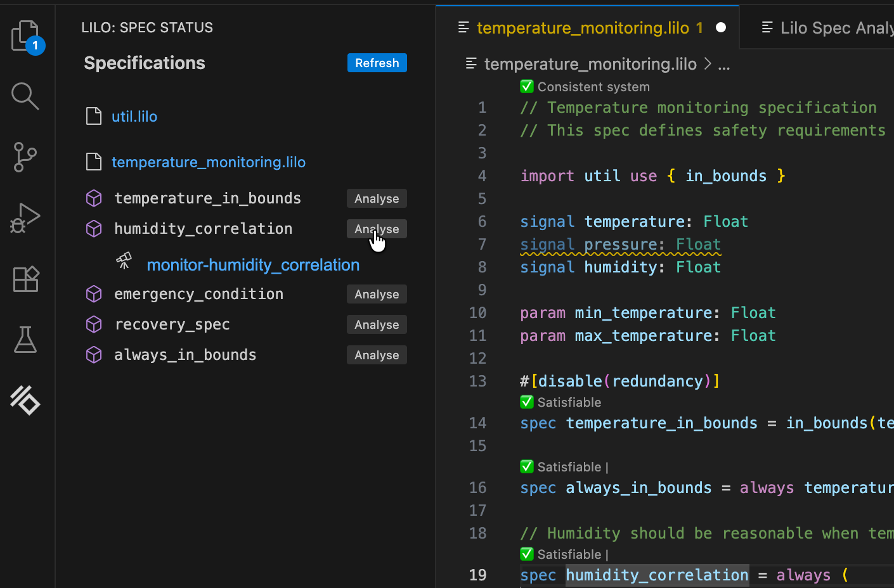The height and width of the screenshot is (588, 894).
Task: Open the Extensions view
Action: [x=25, y=279]
